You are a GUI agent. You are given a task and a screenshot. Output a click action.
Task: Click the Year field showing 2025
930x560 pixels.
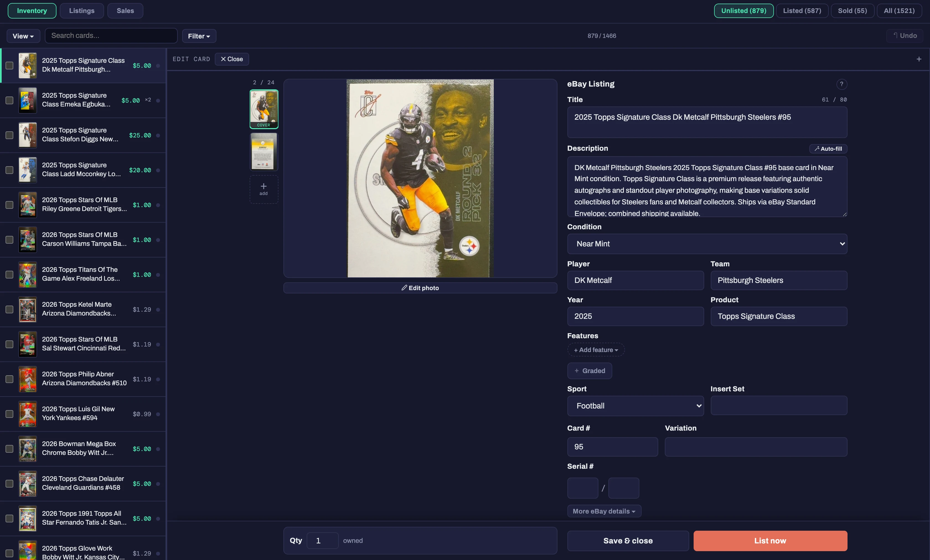[x=635, y=316]
